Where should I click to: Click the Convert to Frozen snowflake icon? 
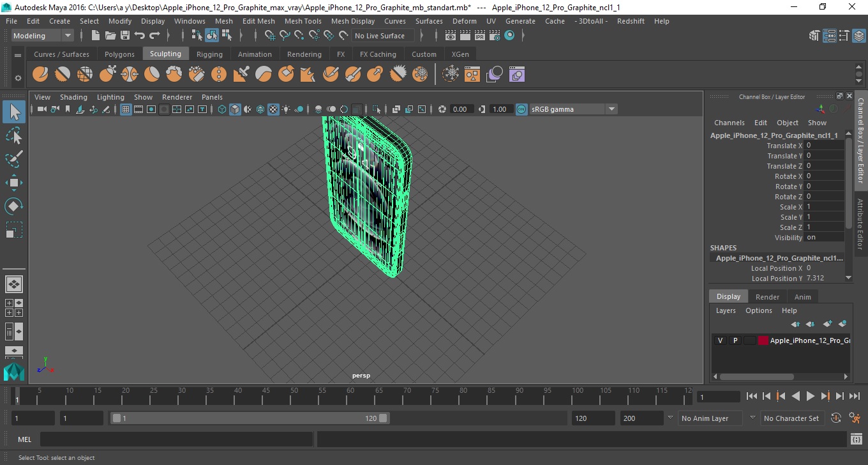coord(451,75)
